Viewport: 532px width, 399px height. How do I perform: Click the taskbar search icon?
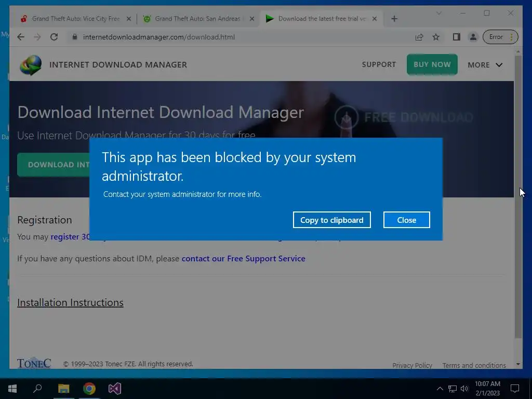37,389
